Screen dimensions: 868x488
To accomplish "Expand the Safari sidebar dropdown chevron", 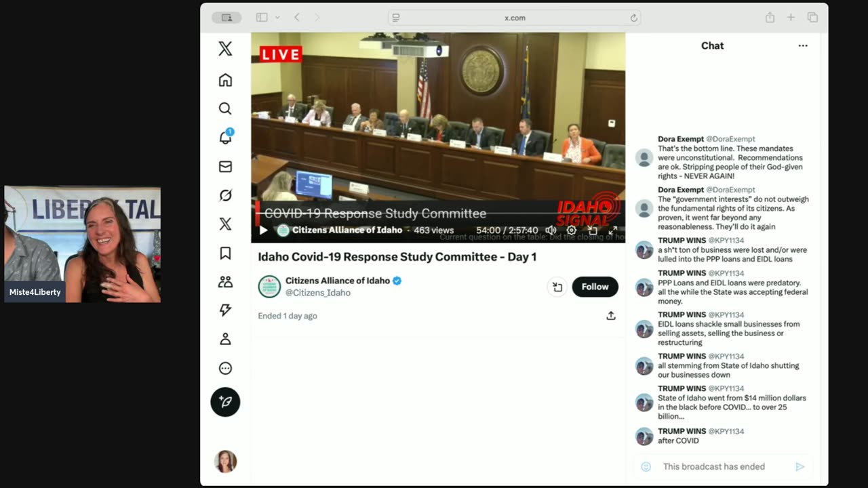I will coord(277,18).
